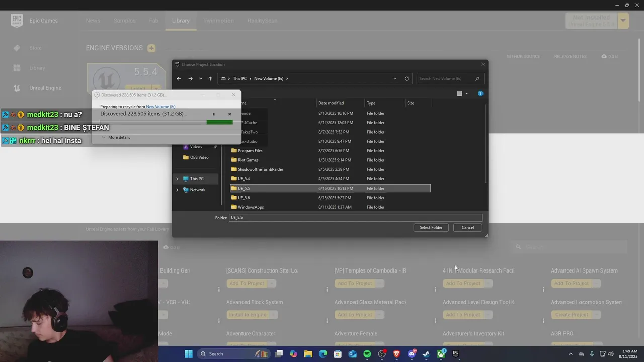Cancel the recycle operation with the X

(x=229, y=114)
